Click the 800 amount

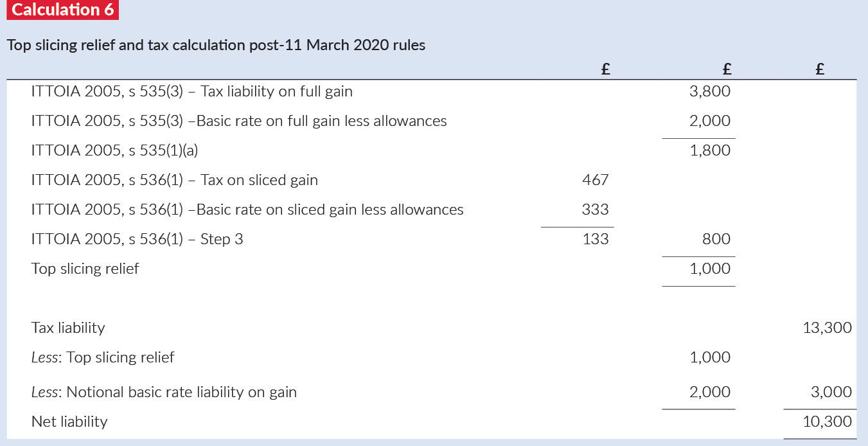click(716, 239)
